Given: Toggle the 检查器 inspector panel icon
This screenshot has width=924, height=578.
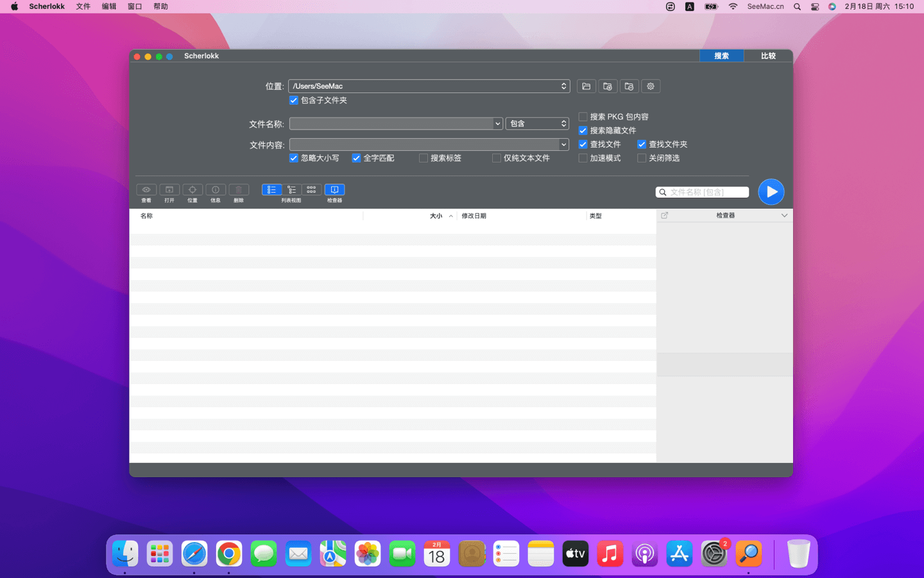Looking at the screenshot, I should pos(334,190).
